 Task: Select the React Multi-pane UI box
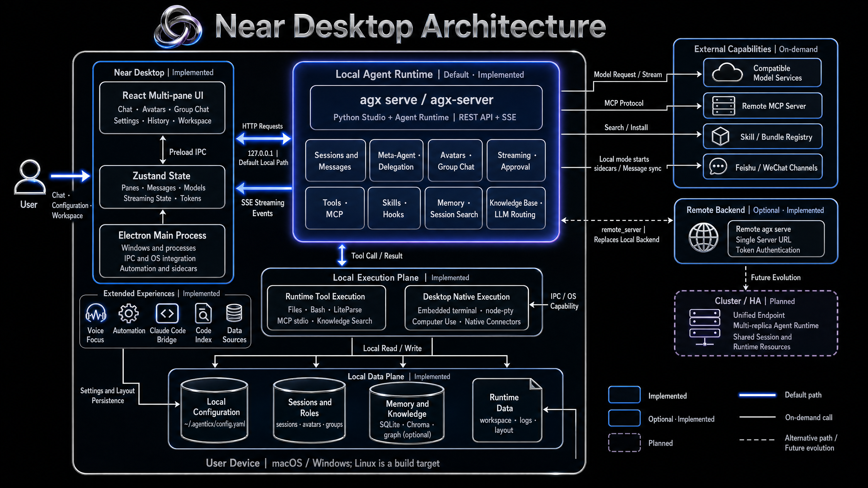pos(162,108)
